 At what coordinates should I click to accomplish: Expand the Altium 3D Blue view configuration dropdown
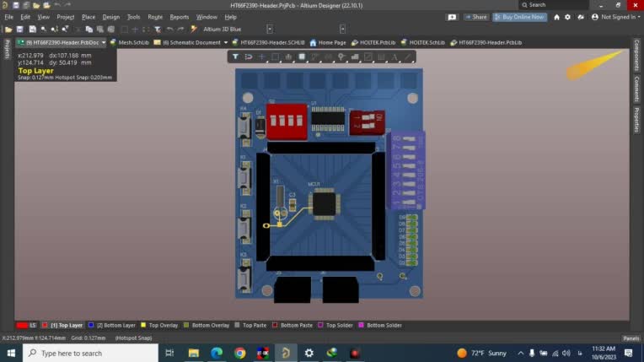click(270, 30)
